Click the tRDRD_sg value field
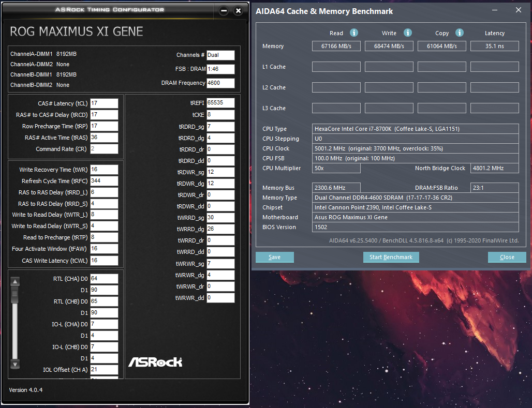The width and height of the screenshot is (532, 408). pos(220,127)
